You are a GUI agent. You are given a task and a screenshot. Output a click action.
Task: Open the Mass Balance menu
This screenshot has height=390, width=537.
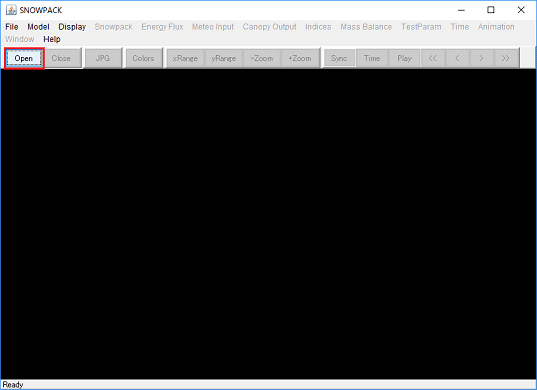(366, 27)
